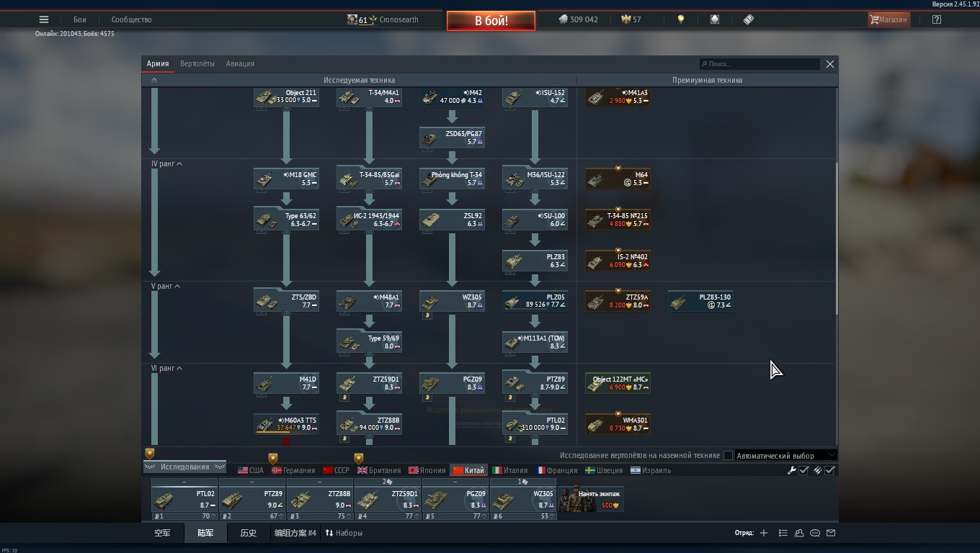Select the PLZ83-130 squadron vehicle
Viewport: 980px width, 553px height.
click(700, 302)
